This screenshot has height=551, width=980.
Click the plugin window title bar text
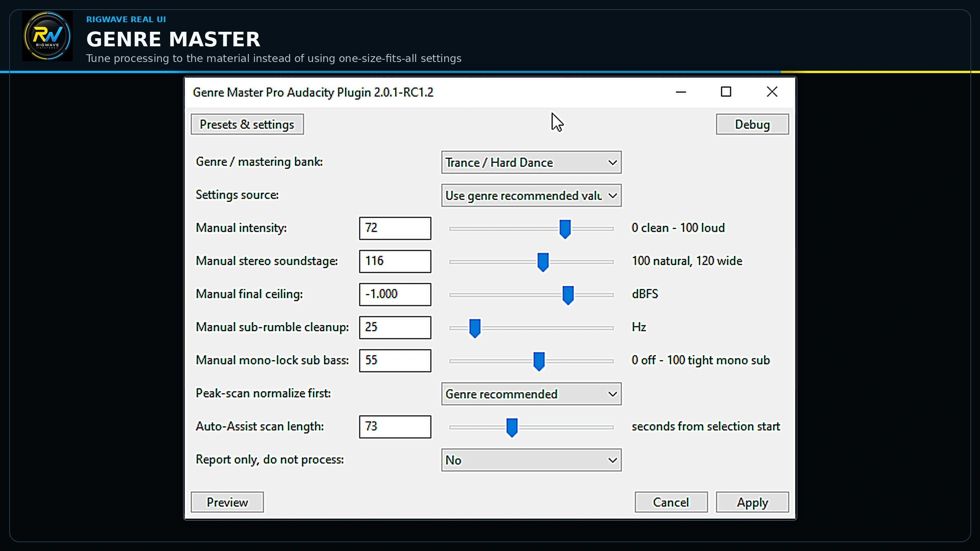click(313, 92)
